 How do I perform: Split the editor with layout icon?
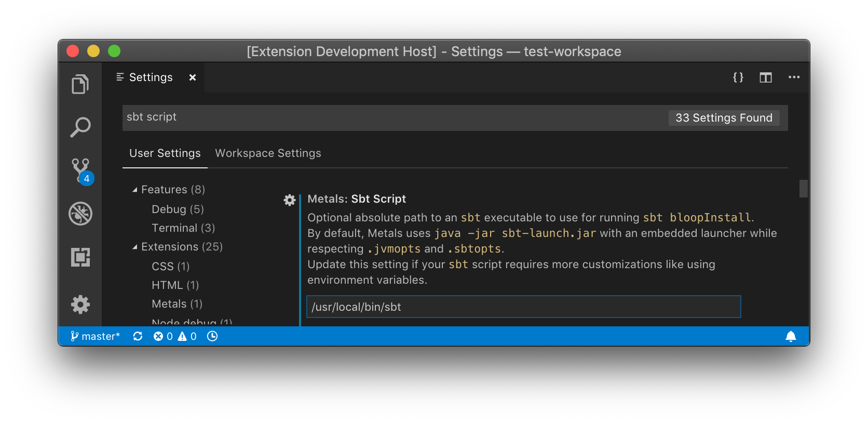tap(766, 77)
